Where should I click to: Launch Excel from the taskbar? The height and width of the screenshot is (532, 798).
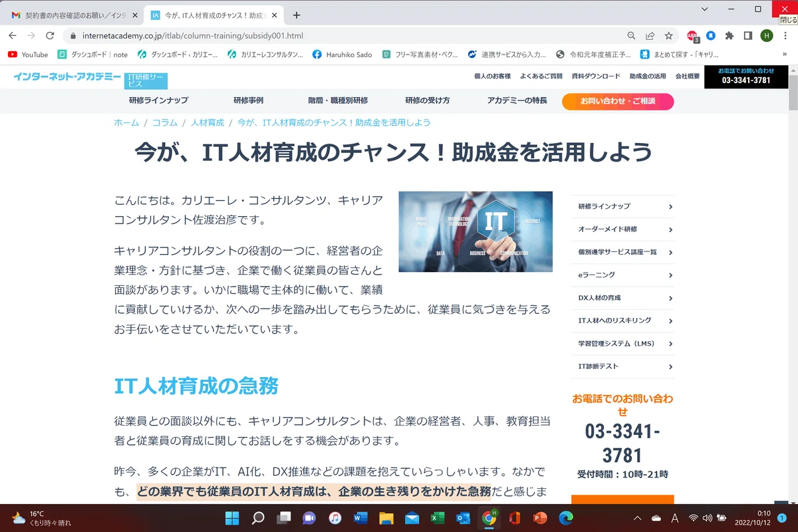[x=437, y=517]
